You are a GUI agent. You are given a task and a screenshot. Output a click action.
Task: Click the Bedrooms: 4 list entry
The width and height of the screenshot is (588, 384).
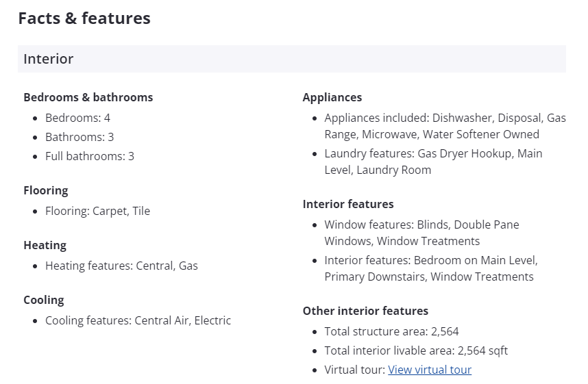[x=77, y=118]
